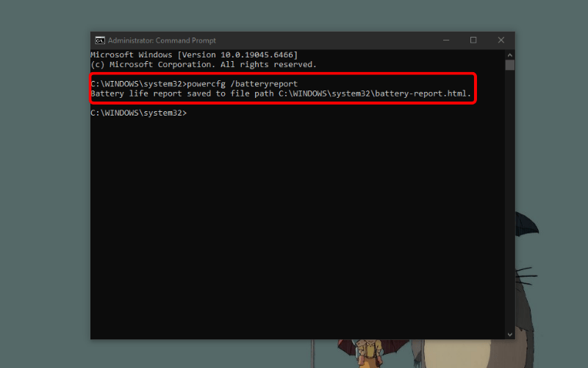Click empty desktop left of the window

coord(44,184)
